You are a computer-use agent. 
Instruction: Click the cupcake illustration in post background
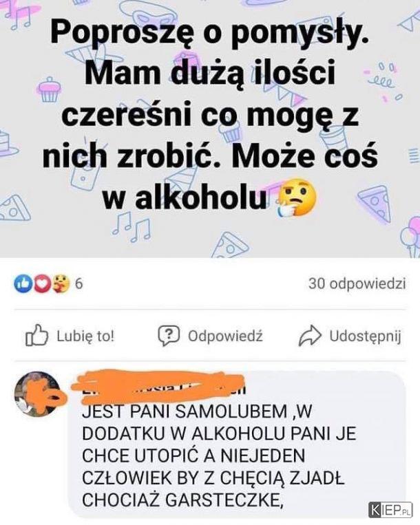tap(50, 89)
